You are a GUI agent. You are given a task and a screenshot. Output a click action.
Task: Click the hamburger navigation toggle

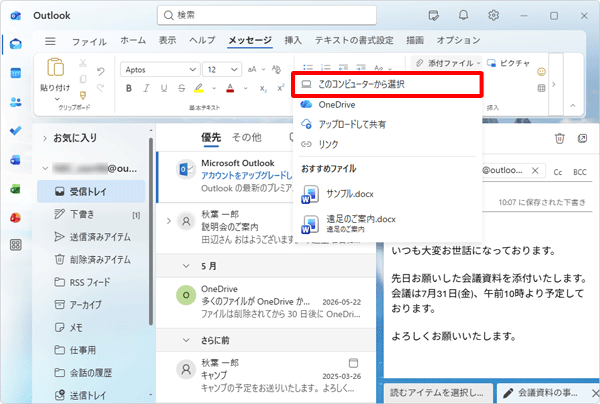(50, 41)
